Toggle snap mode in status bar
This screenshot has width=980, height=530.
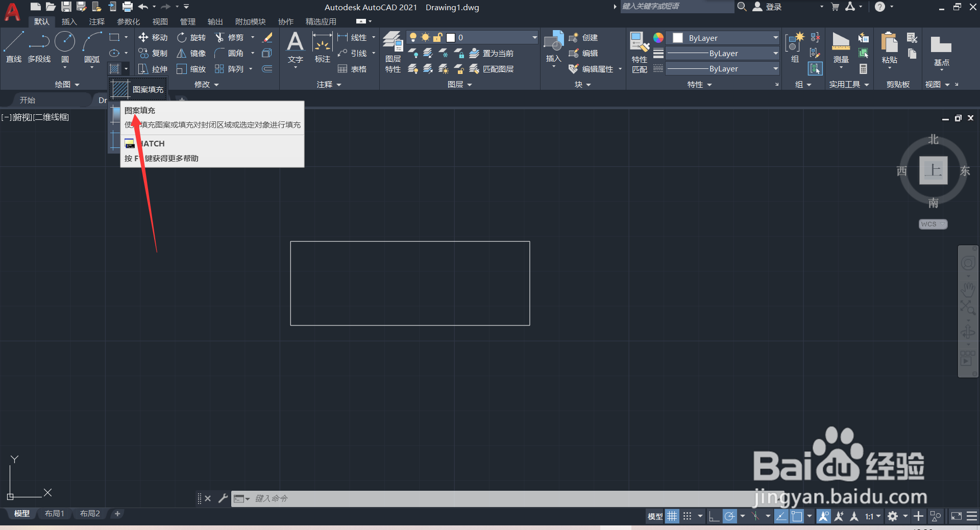pyautogui.click(x=688, y=516)
